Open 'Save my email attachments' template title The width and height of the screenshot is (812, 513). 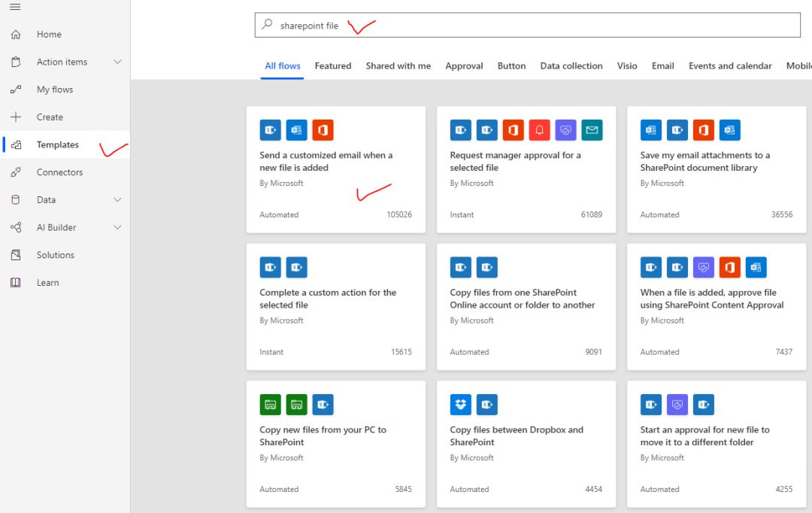704,161
